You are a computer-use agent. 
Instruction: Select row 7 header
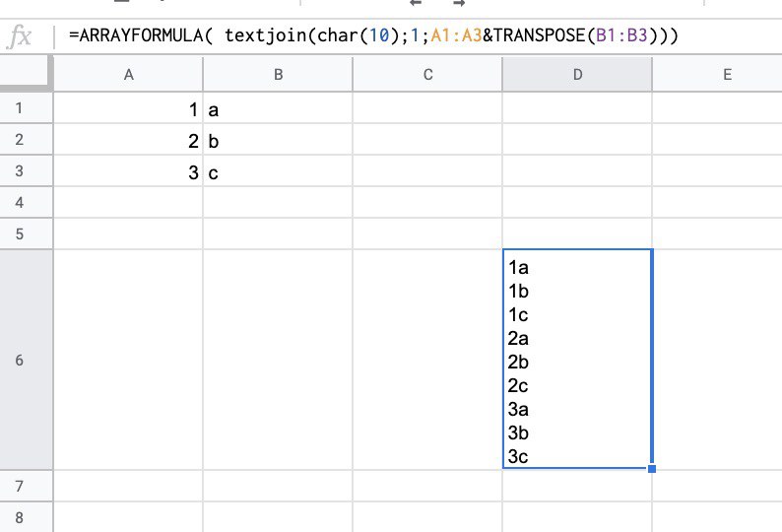pyautogui.click(x=26, y=486)
